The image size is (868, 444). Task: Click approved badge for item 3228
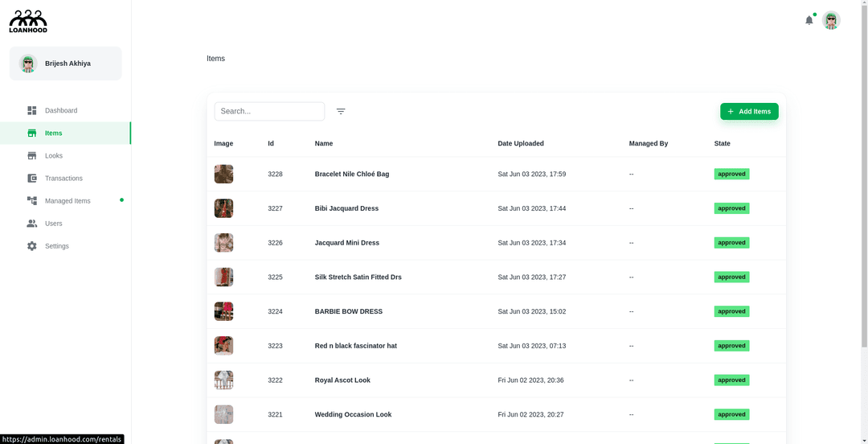[732, 174]
